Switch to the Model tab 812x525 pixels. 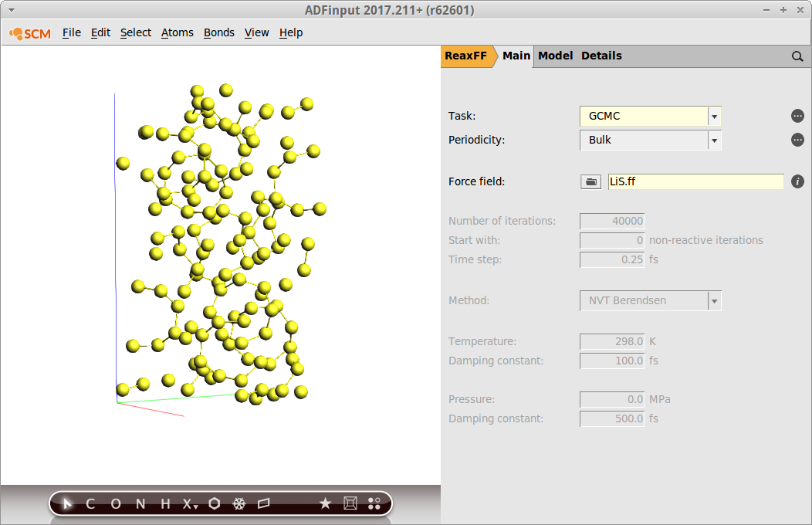click(x=555, y=56)
